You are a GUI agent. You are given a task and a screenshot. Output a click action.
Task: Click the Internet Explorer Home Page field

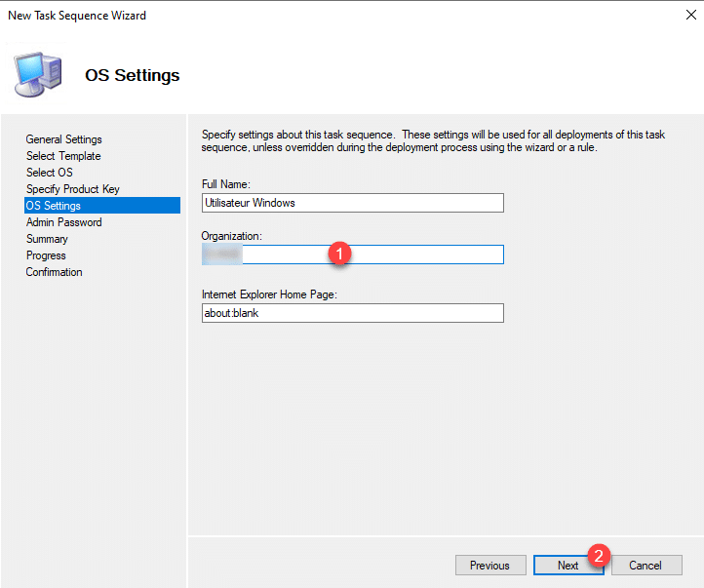(352, 313)
